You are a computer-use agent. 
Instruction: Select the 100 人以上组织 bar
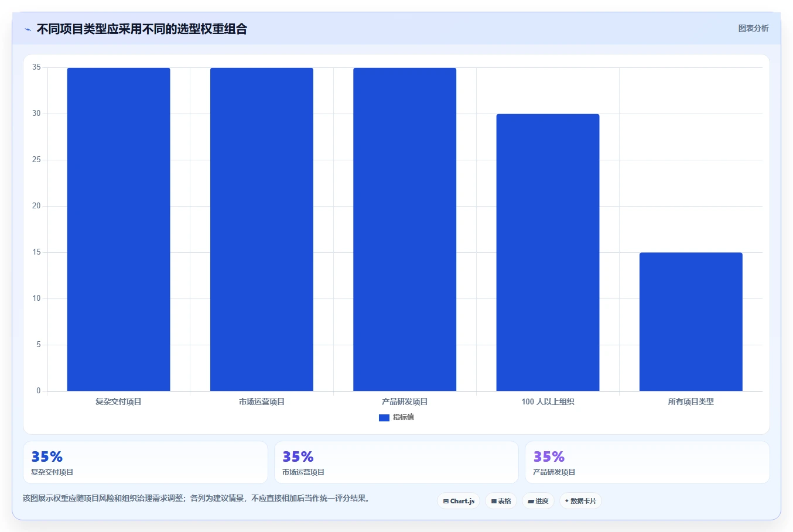548,252
